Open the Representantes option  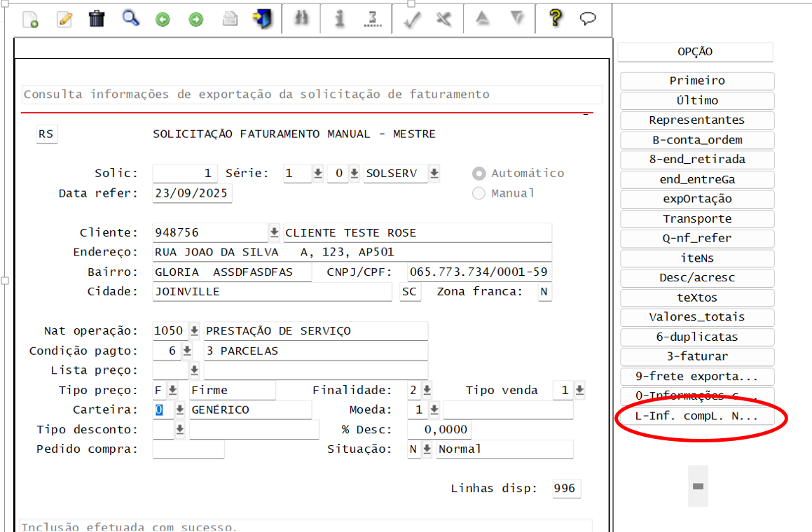point(697,120)
